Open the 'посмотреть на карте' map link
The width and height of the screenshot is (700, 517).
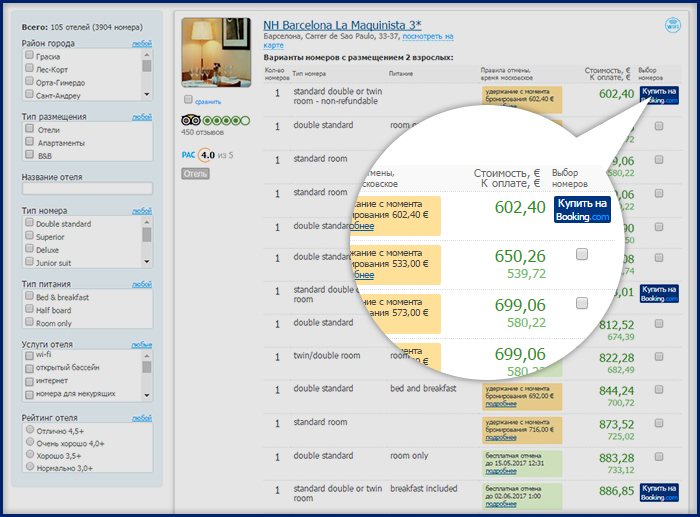(x=428, y=37)
